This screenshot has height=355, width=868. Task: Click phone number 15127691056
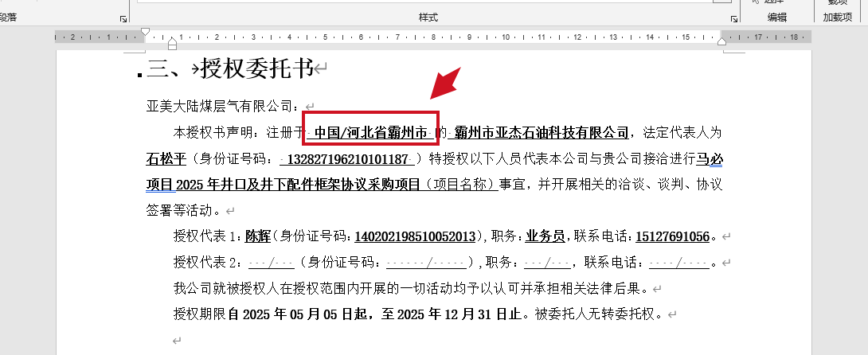tap(673, 236)
